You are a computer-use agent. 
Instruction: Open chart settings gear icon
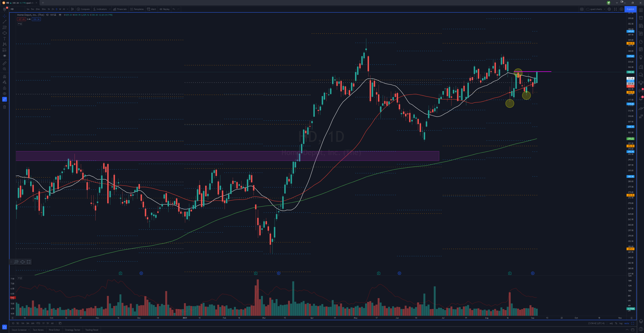click(x=609, y=9)
